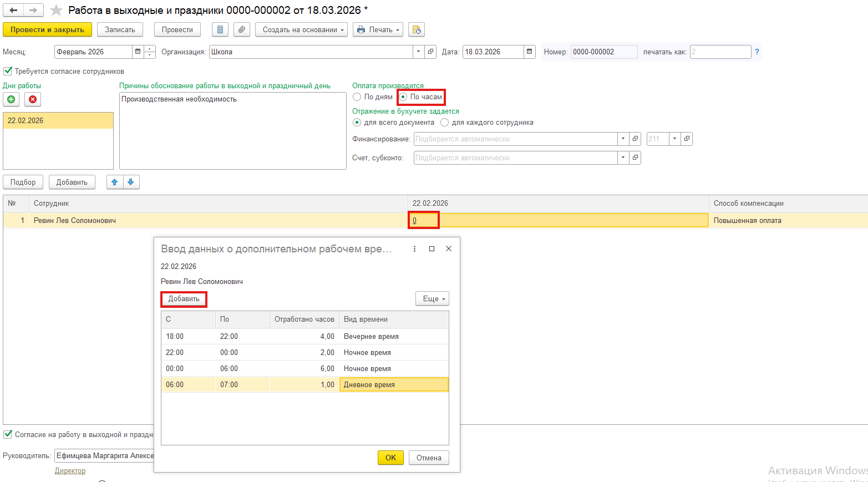Screen dimensions: 868x482
Task: Go forward with the right arrow
Action: coord(33,10)
